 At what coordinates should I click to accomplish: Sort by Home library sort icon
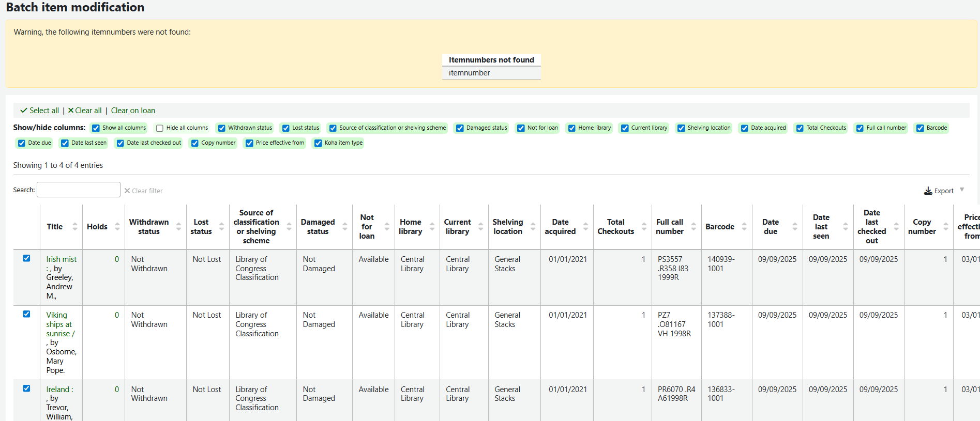tap(432, 227)
